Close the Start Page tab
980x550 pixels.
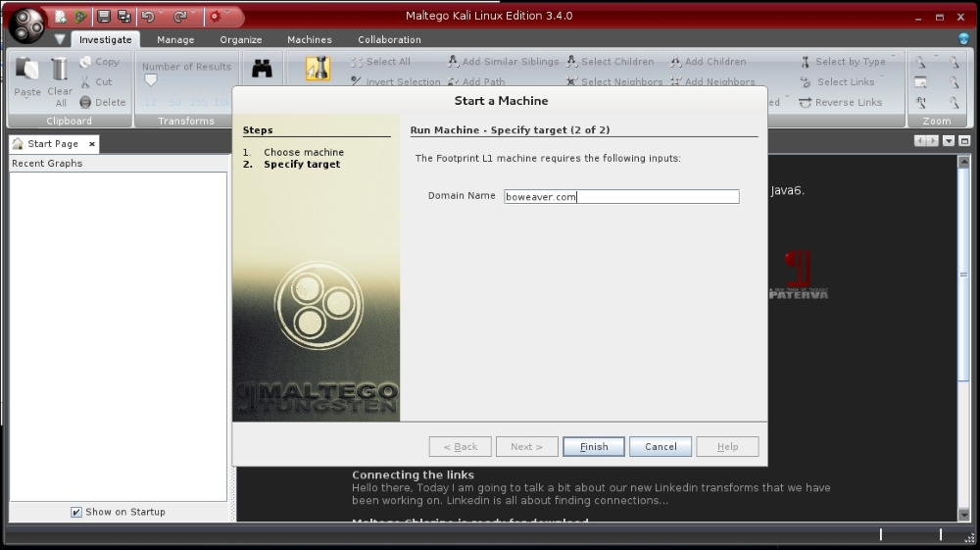tap(92, 144)
